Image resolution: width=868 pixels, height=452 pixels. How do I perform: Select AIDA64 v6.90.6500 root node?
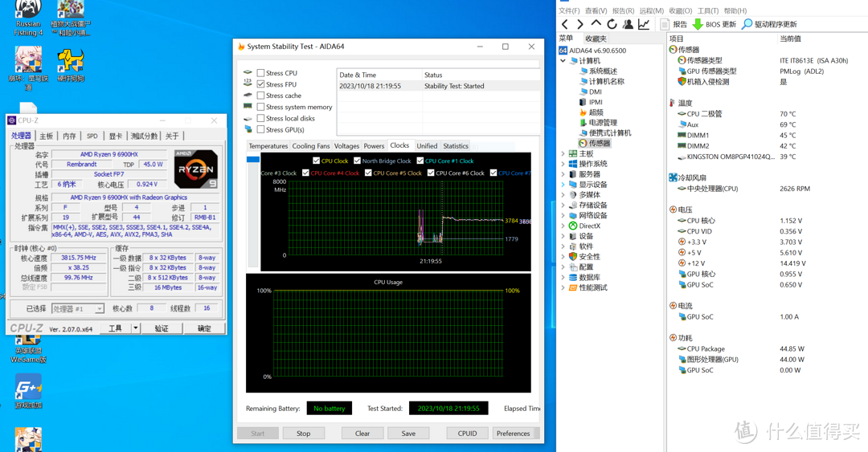[x=593, y=51]
